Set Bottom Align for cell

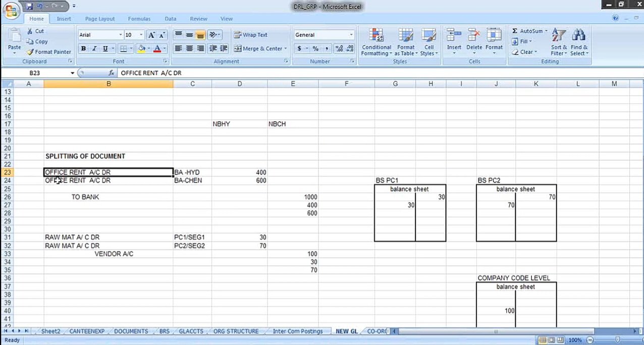pos(200,35)
